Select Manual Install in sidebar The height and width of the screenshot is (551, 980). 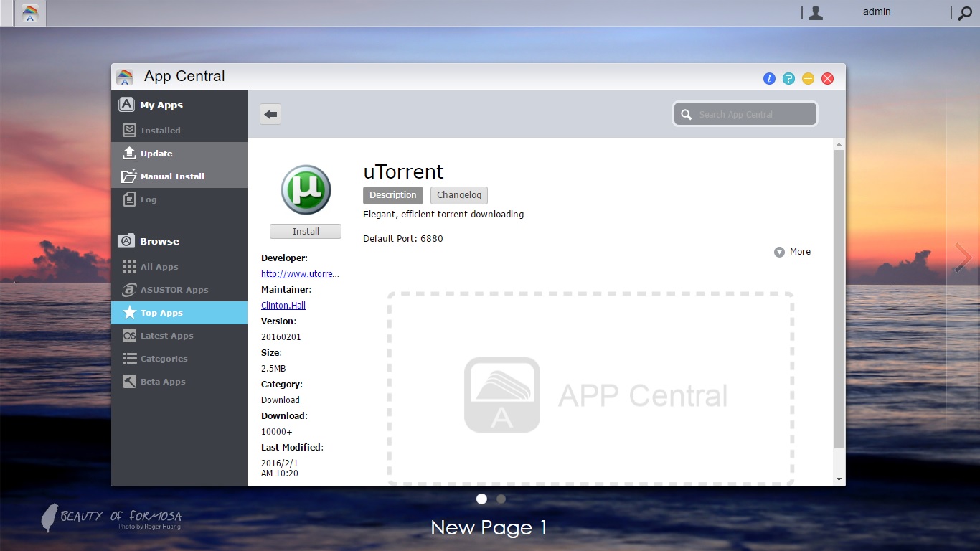click(172, 176)
